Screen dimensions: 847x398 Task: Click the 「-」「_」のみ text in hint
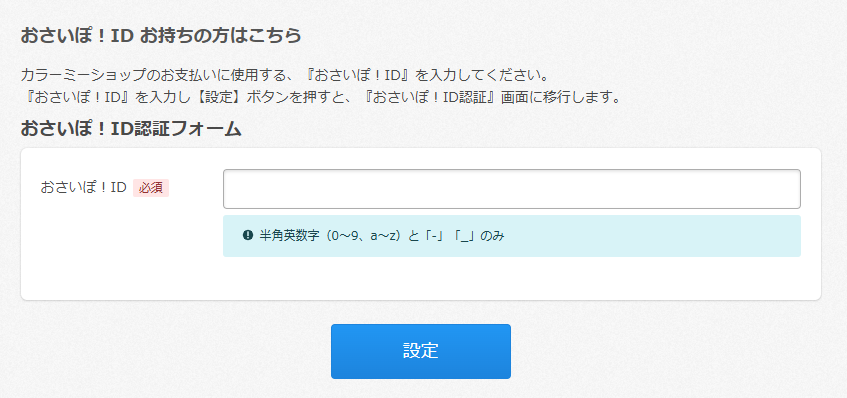click(459, 235)
